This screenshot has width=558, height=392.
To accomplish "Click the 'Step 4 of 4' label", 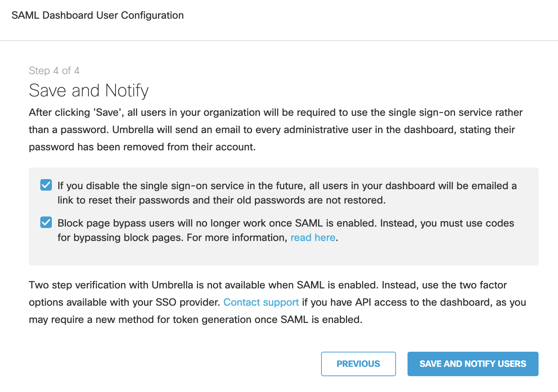I will click(54, 70).
